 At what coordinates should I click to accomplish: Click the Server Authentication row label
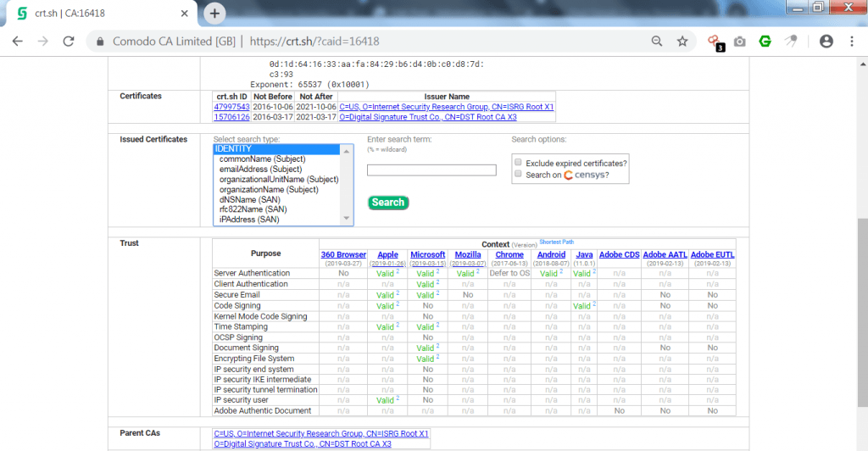tap(252, 273)
